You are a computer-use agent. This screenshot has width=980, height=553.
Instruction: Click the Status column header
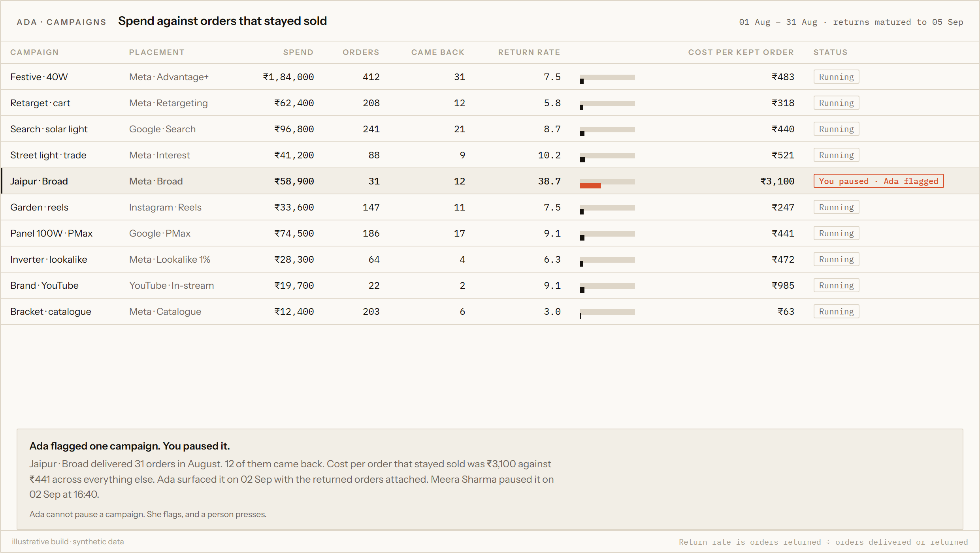coord(830,52)
